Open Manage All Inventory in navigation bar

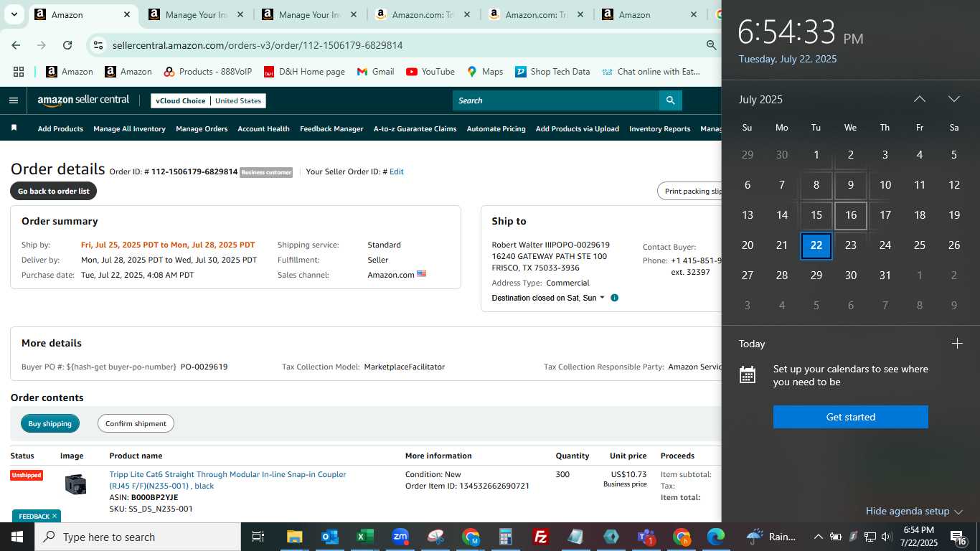point(129,129)
